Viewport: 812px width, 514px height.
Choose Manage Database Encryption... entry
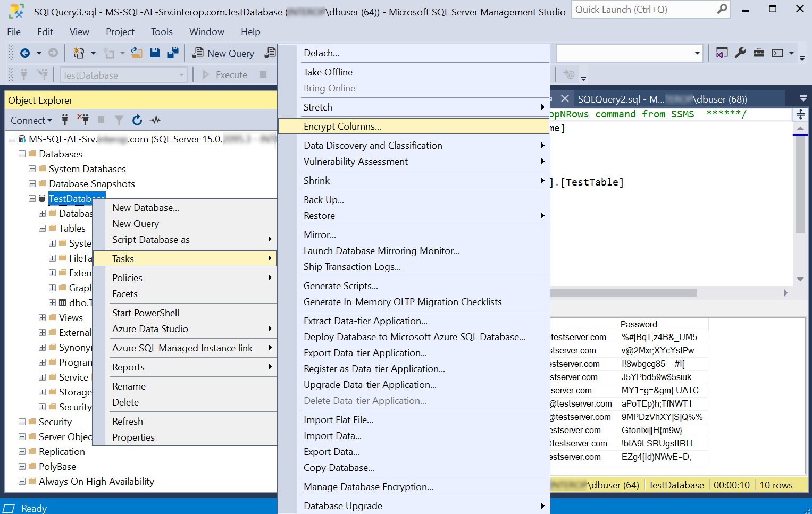[414, 487]
